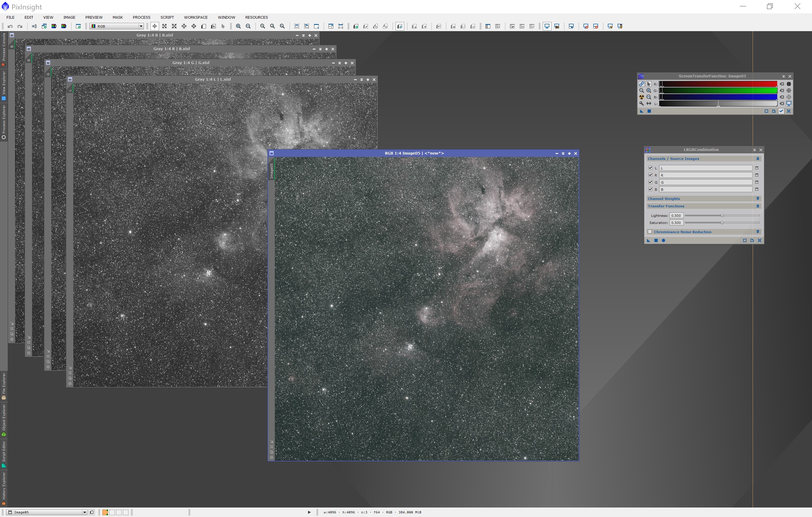Image resolution: width=812 pixels, height=517 pixels.
Task: Select the Zoom Out magnifier in toolbar
Action: click(248, 26)
